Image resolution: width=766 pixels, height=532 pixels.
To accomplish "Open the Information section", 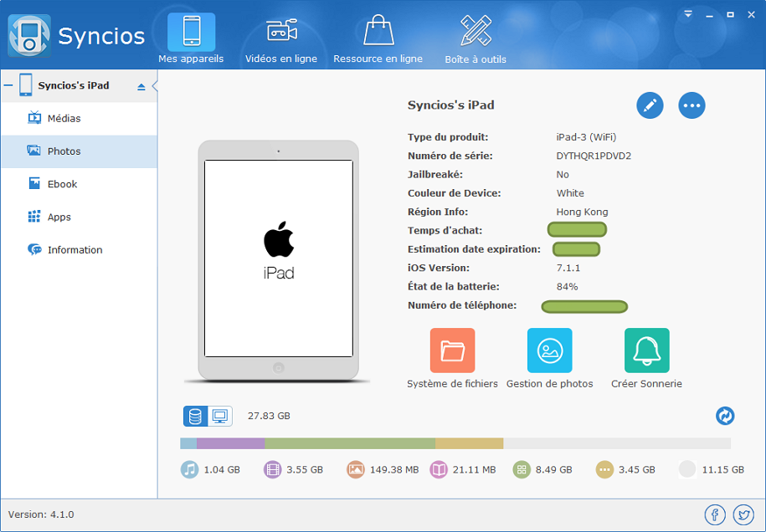I will pyautogui.click(x=80, y=250).
